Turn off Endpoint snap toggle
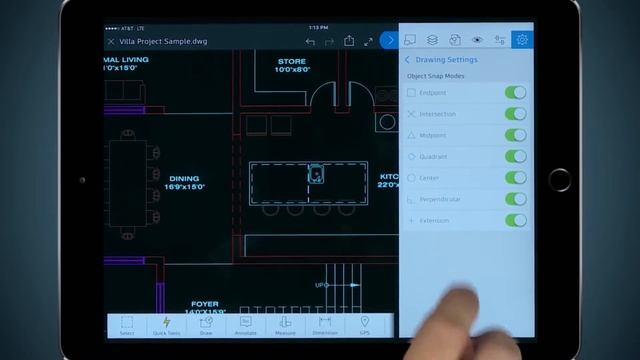The height and width of the screenshot is (360, 640). [516, 93]
